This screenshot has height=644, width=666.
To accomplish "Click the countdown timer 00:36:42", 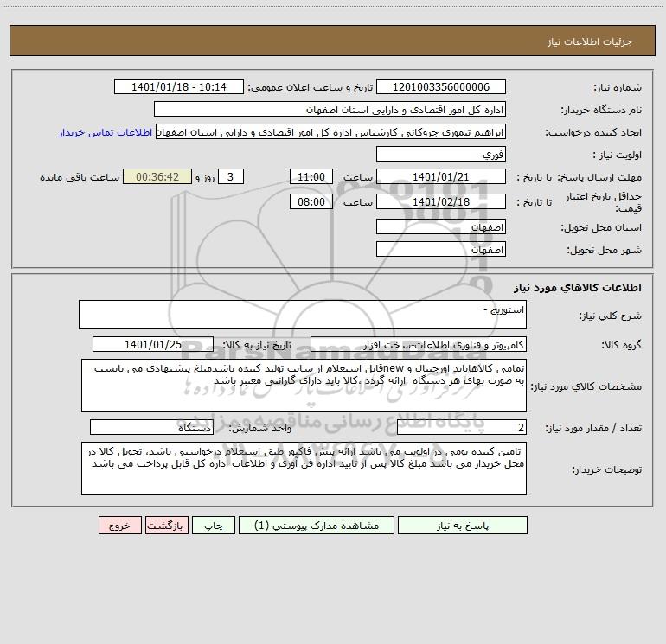I will click(157, 176).
